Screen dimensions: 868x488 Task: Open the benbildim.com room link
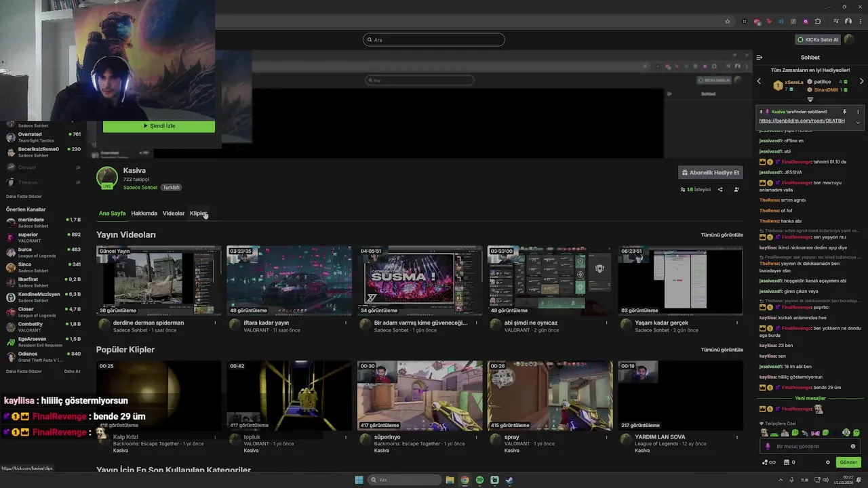tap(802, 121)
